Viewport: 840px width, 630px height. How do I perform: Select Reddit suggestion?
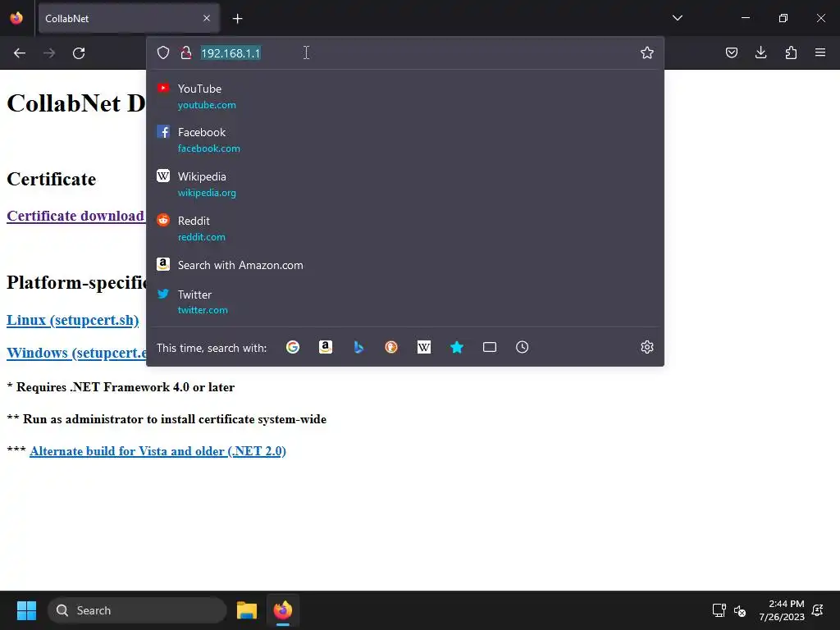click(x=405, y=229)
